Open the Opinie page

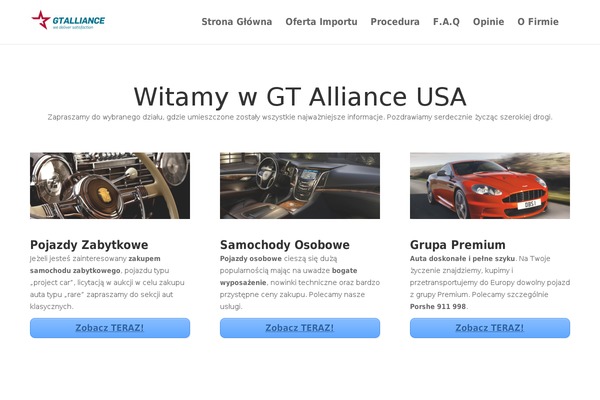[488, 22]
